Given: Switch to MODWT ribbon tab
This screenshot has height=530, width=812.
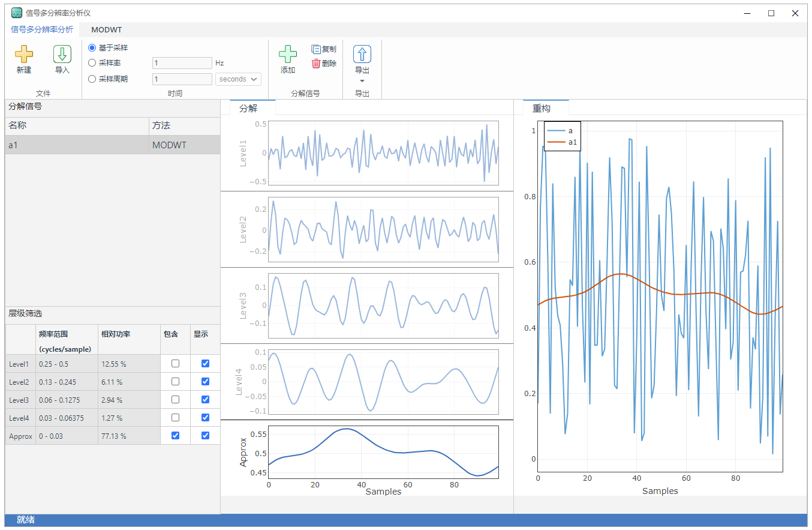Looking at the screenshot, I should click(x=107, y=29).
